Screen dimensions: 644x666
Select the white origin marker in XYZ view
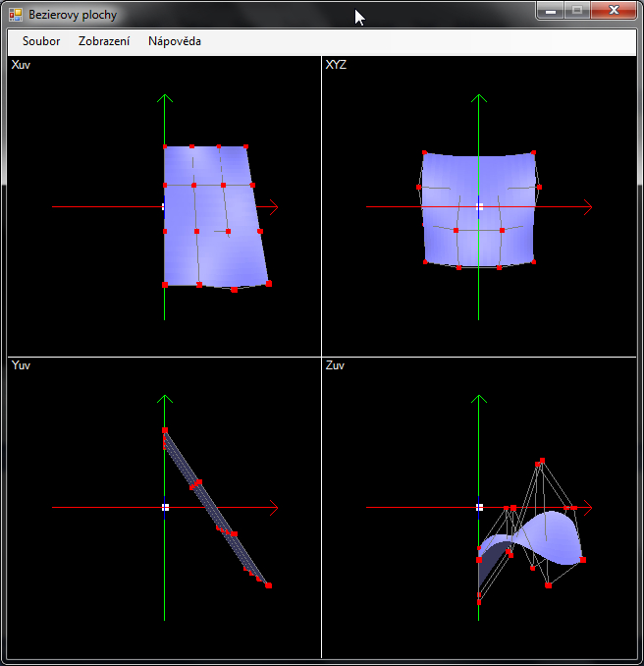pos(479,207)
